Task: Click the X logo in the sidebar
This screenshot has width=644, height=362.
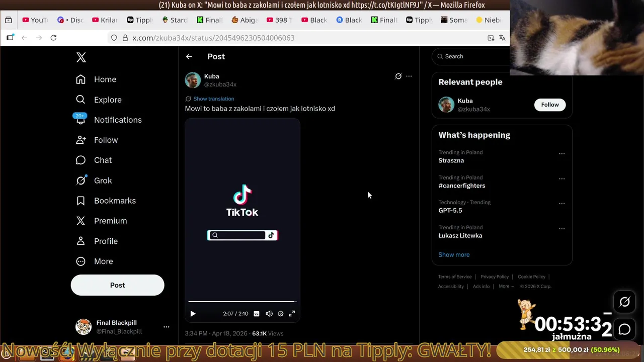Action: click(x=81, y=57)
